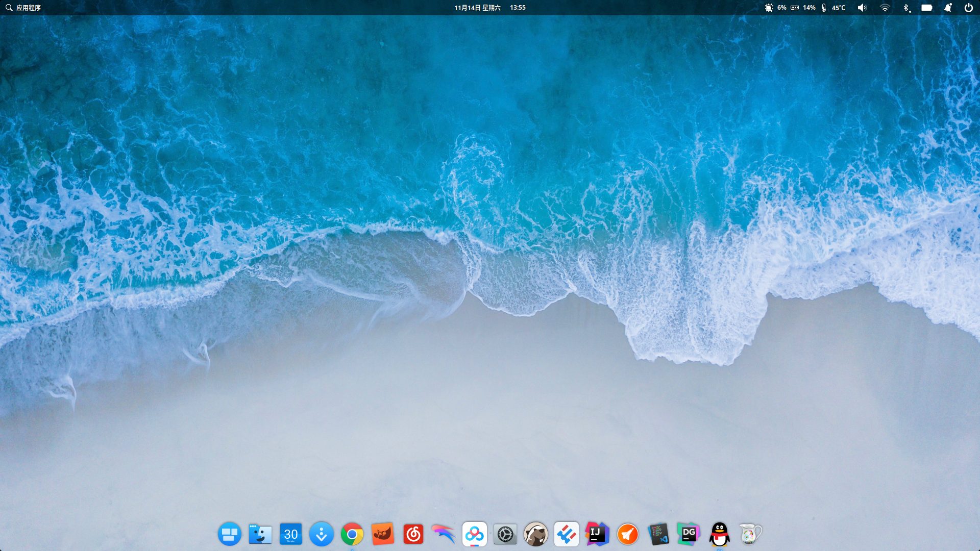The height and width of the screenshot is (551, 980).
Task: Open DataGrip from the dock
Action: [x=689, y=534]
